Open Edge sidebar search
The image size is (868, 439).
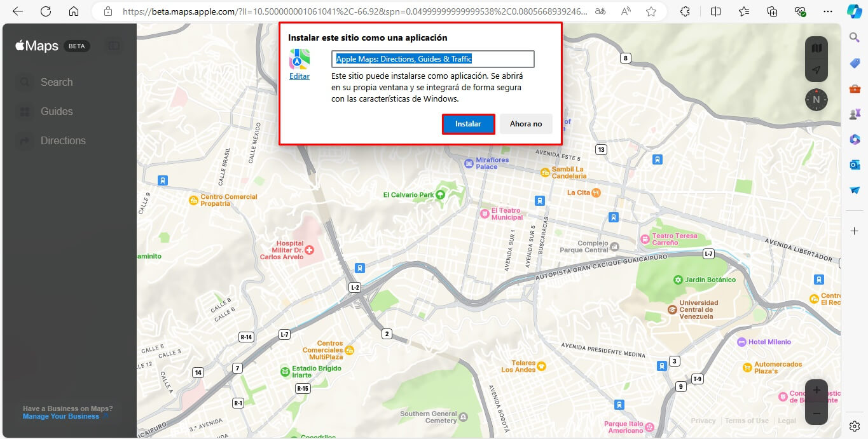pyautogui.click(x=855, y=37)
